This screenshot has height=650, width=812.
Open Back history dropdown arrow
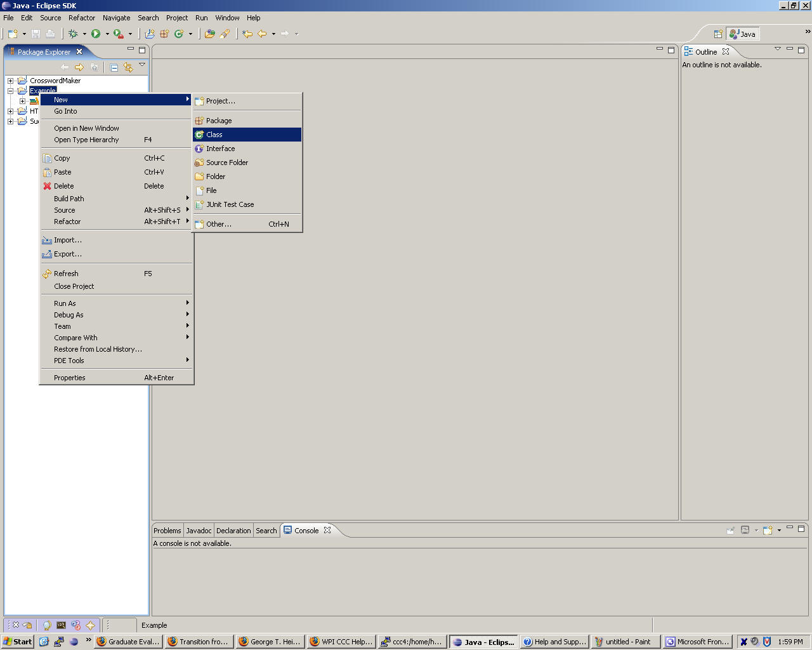click(273, 34)
